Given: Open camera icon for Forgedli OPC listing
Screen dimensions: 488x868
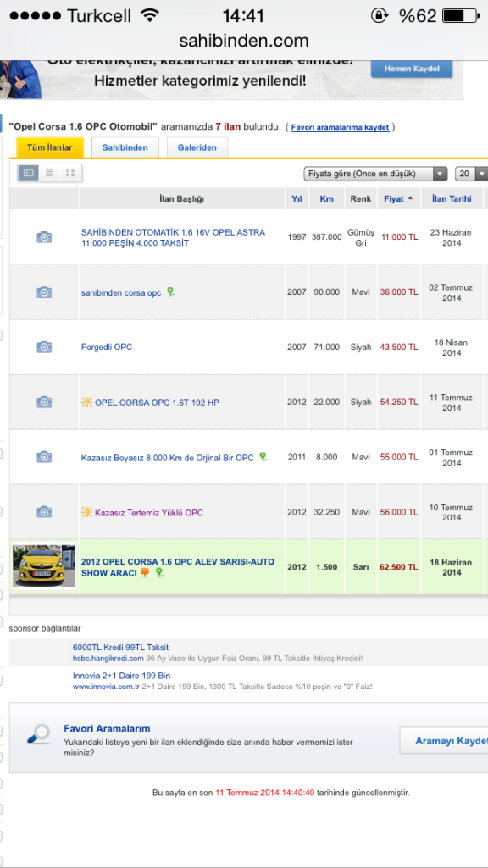Looking at the screenshot, I should [x=44, y=347].
